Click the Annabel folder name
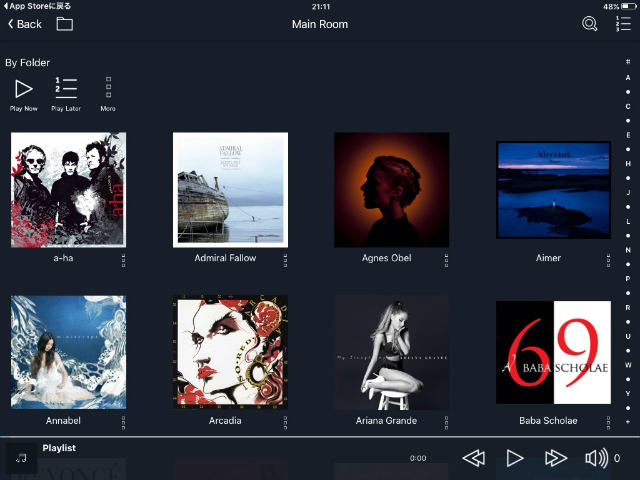 click(63, 420)
